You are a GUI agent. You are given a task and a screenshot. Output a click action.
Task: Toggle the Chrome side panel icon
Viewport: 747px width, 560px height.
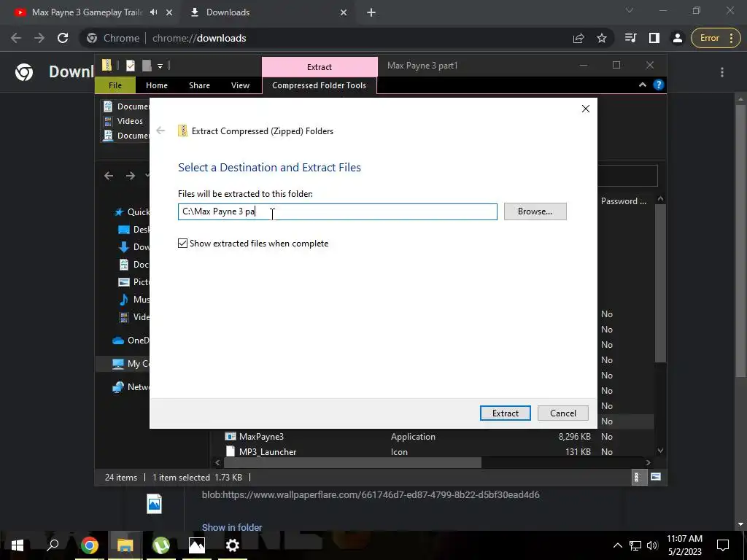tap(654, 38)
